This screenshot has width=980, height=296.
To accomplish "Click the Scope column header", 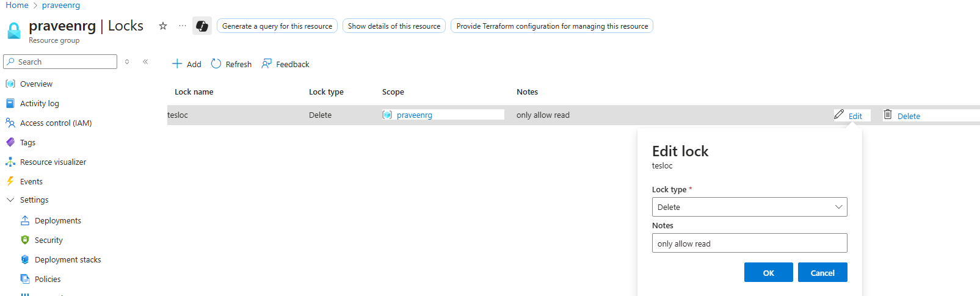I will click(393, 92).
